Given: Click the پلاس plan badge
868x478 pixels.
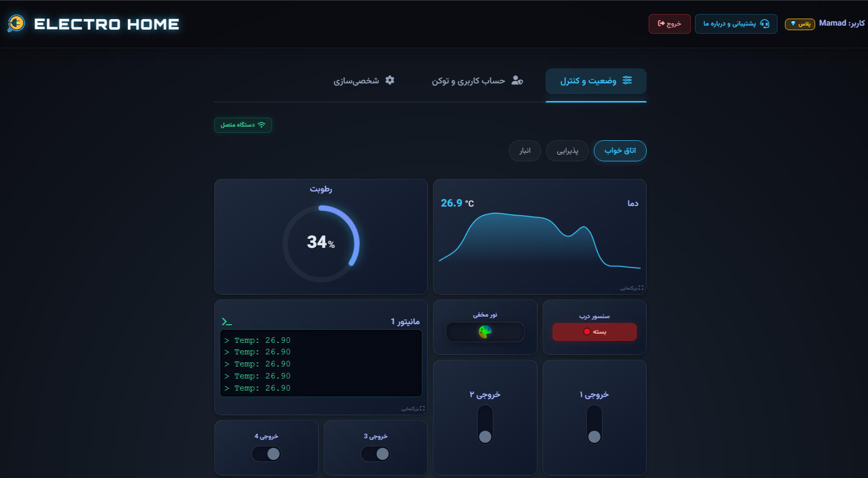Looking at the screenshot, I should click(800, 24).
